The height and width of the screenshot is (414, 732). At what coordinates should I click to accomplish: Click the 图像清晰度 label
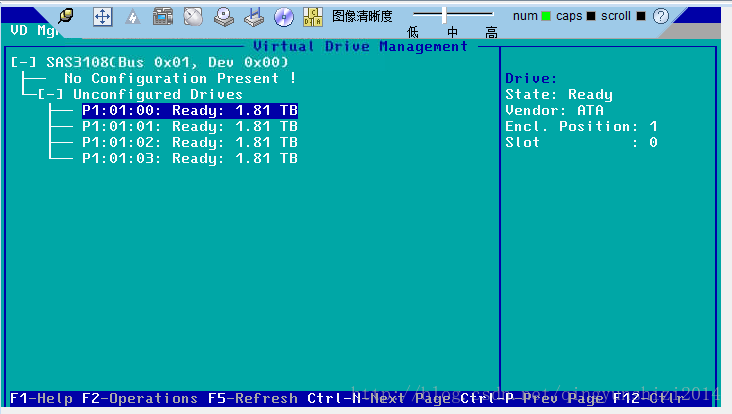362,16
